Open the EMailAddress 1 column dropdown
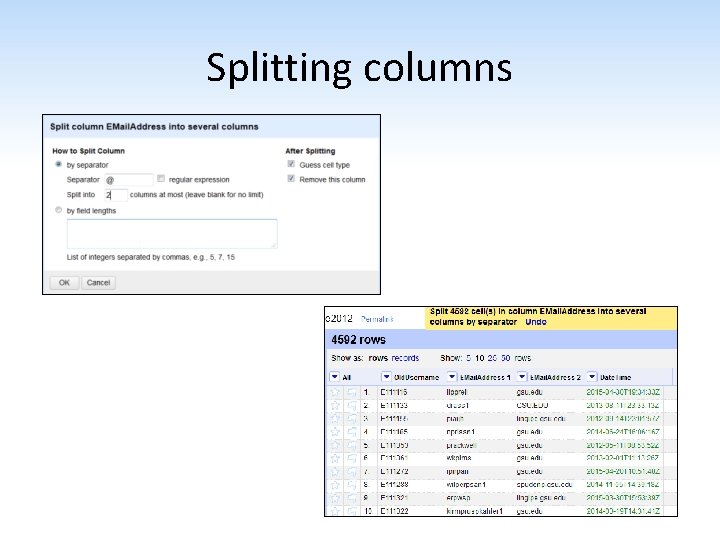 (452, 377)
